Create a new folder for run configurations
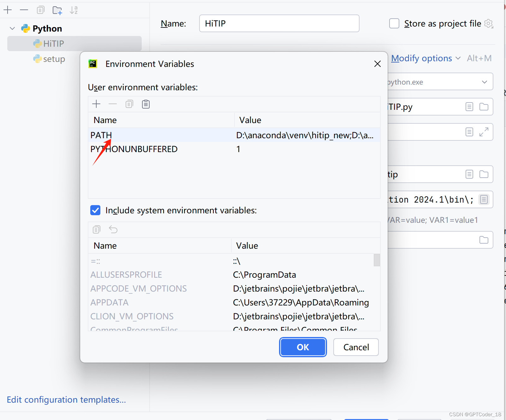This screenshot has height=420, width=506. point(57,10)
